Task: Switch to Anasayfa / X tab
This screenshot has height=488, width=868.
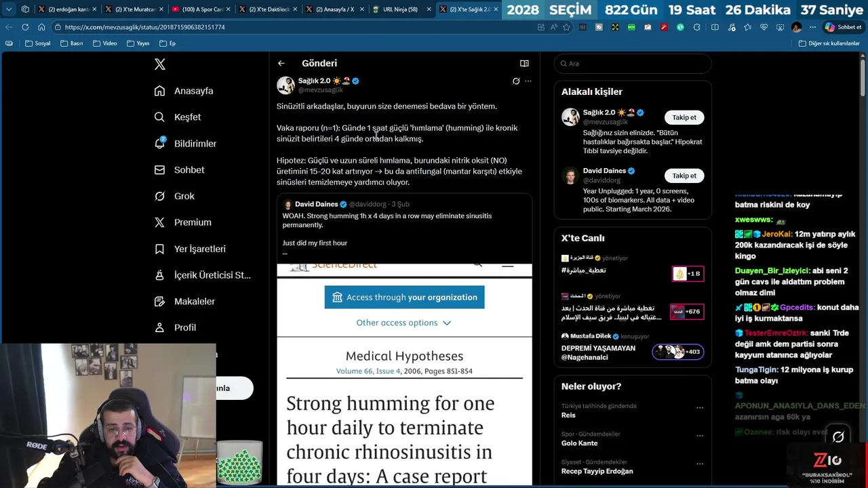Action: pyautogui.click(x=334, y=9)
